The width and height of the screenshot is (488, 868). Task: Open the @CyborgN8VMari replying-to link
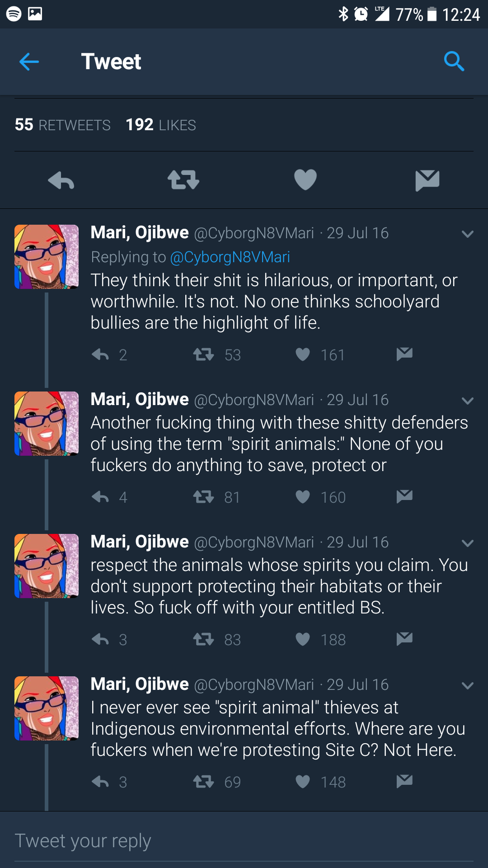click(230, 257)
